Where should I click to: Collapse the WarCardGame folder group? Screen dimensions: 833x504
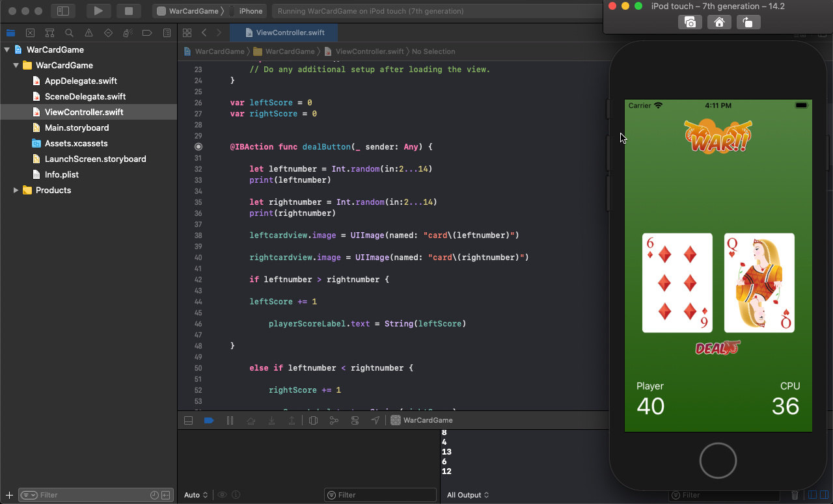coord(16,65)
